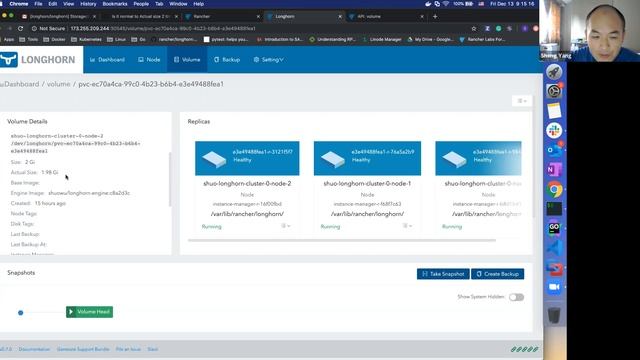This screenshot has width=640, height=360.
Task: Click the Longhorn bull logo
Action: pos(9,60)
